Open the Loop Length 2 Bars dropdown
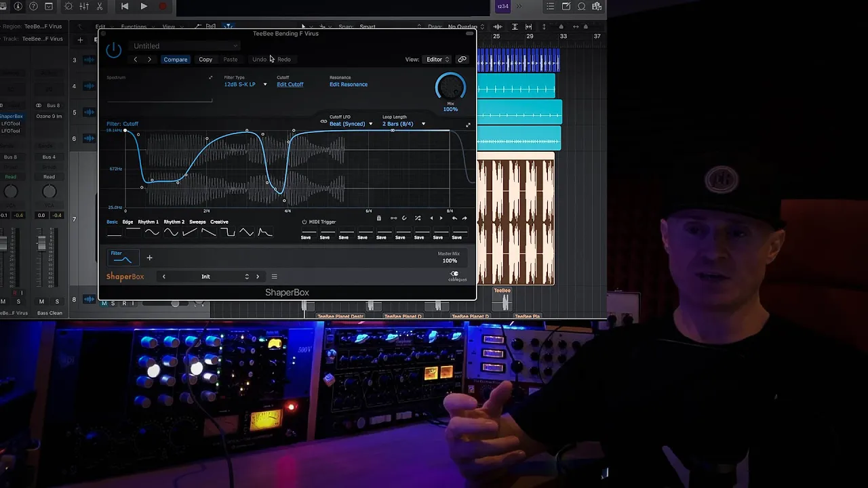 (404, 124)
